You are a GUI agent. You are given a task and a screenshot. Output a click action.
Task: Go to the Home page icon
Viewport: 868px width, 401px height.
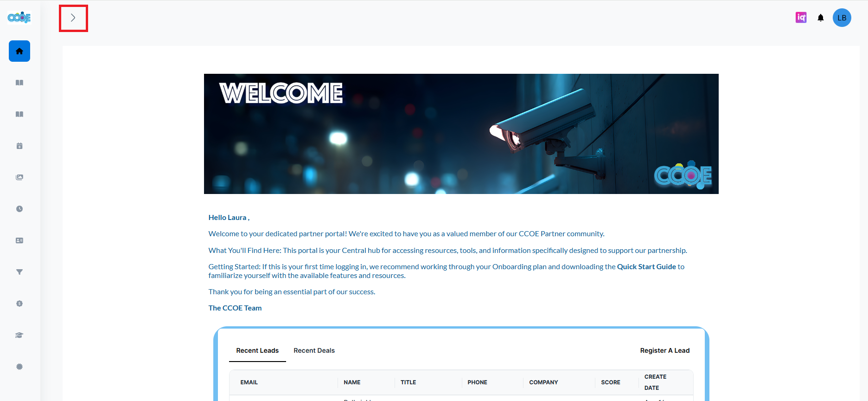(x=19, y=51)
